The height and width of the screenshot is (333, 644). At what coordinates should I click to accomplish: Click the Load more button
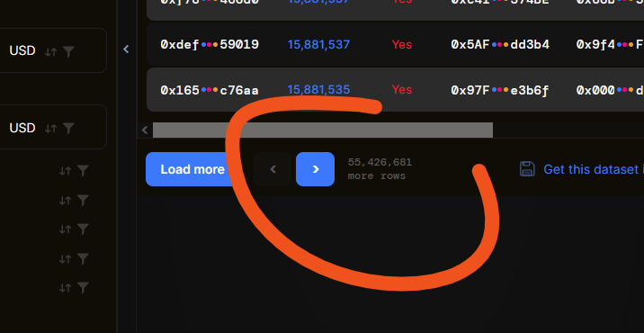tap(192, 169)
